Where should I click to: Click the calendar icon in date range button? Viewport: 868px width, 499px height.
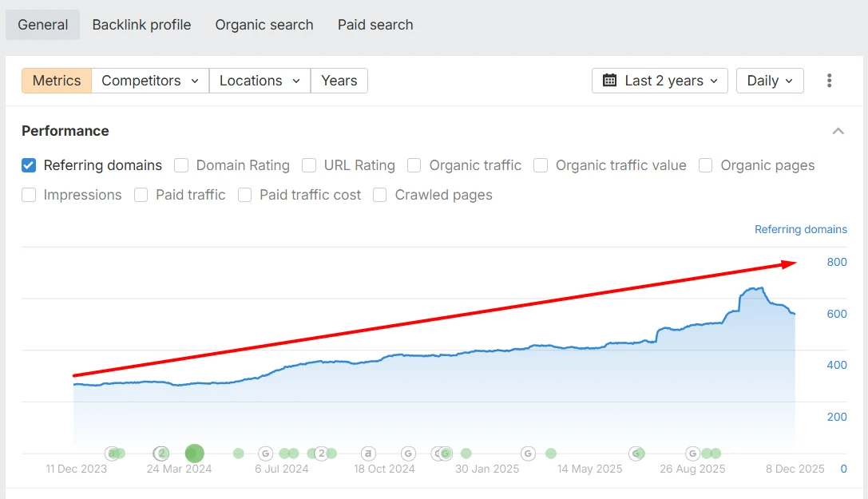[609, 81]
